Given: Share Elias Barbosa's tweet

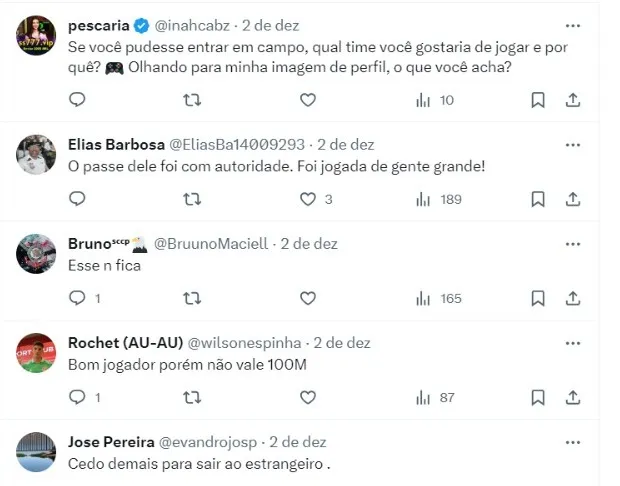Looking at the screenshot, I should click(573, 199).
